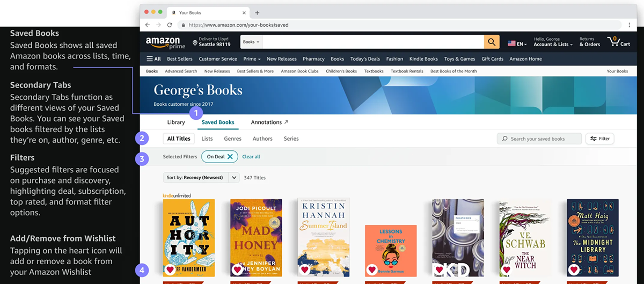Open Returns & Orders
Screen dimensions: 644x284
590,42
